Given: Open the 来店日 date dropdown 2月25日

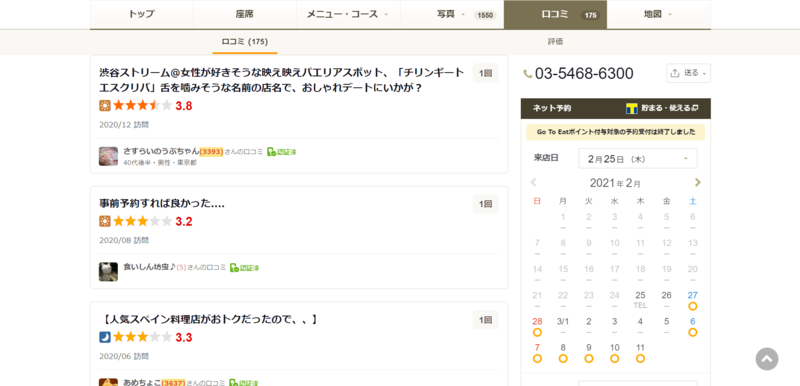Looking at the screenshot, I should [x=638, y=159].
